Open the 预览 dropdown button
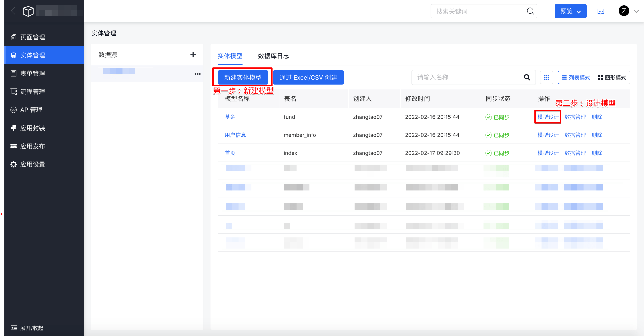This screenshot has width=644, height=336. point(570,11)
